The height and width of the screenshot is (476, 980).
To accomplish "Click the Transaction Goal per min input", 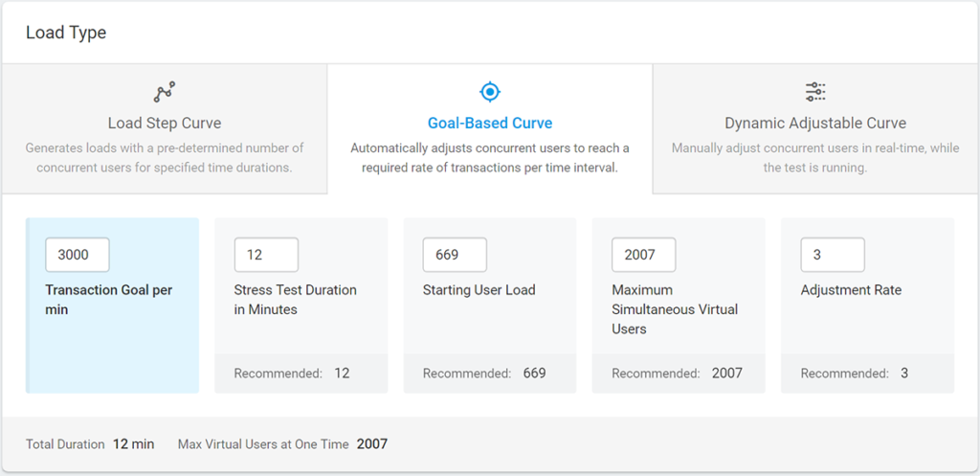I will [x=77, y=255].
